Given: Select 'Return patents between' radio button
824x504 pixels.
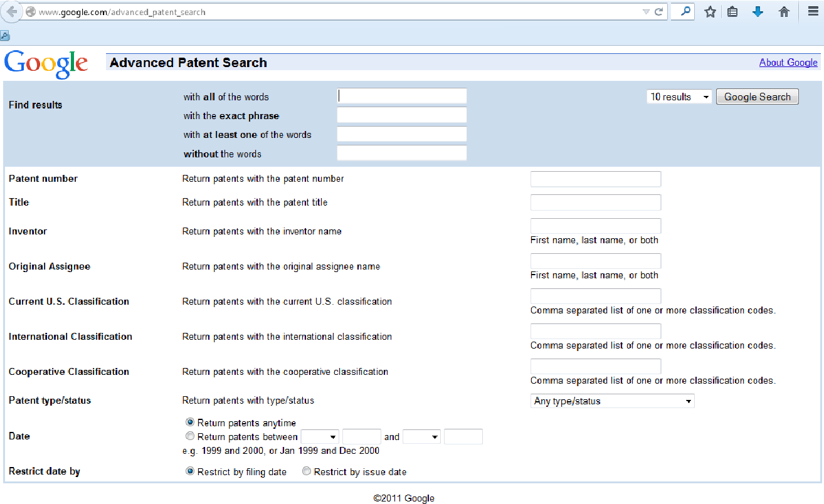Looking at the screenshot, I should point(190,436).
